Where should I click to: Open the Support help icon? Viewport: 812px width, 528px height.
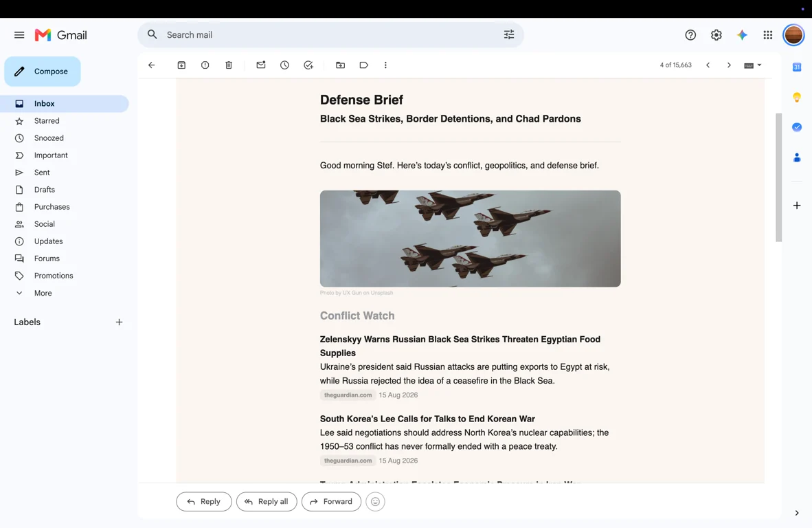click(690, 34)
